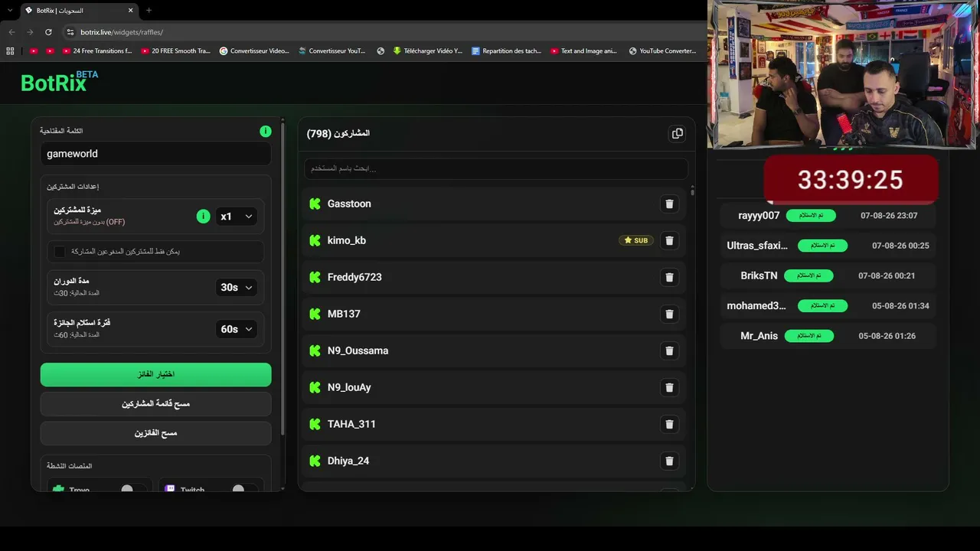Click the SUB badge on kimo_kb
Image resolution: width=980 pixels, height=551 pixels.
(635, 240)
